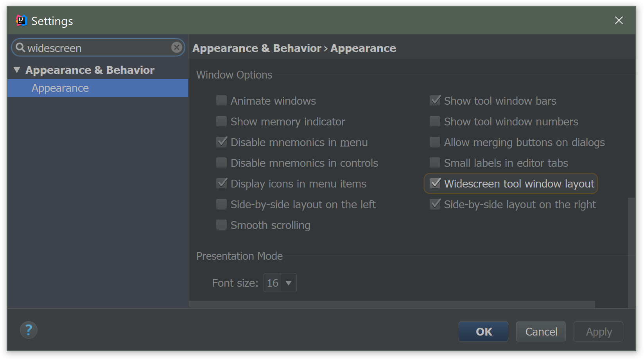This screenshot has width=644, height=359.
Task: Uncheck Display icons in menu items
Action: [x=221, y=184]
